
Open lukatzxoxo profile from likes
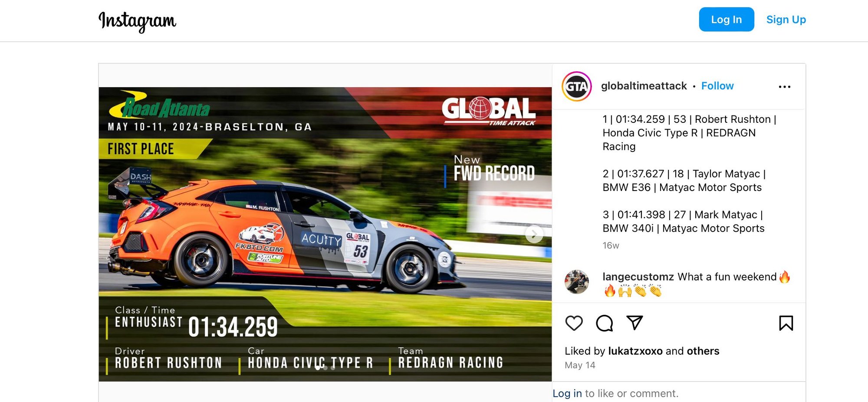(x=635, y=351)
